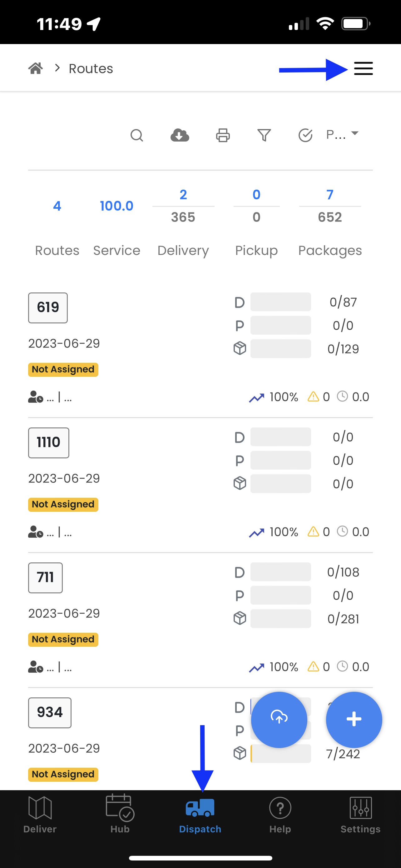
Task: Switch to the Deliver tab
Action: [x=40, y=813]
